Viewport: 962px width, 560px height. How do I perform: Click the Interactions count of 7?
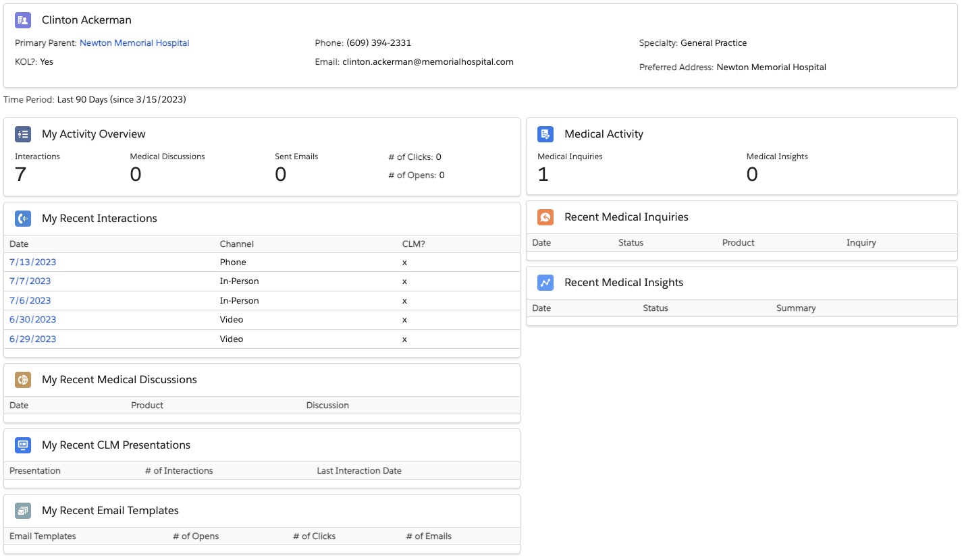point(21,175)
